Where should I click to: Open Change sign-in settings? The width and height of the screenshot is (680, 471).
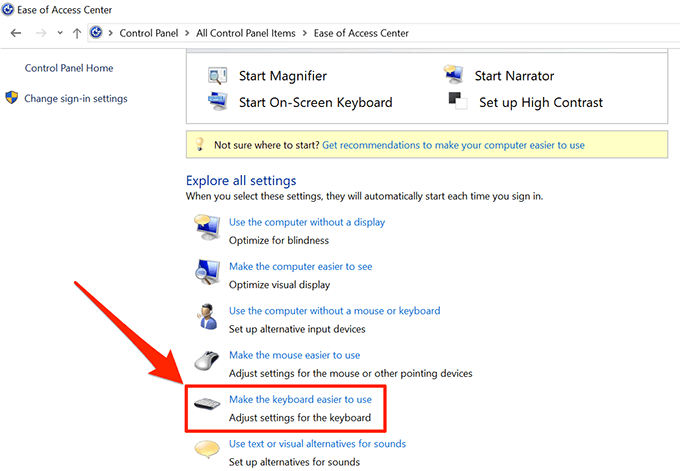tap(75, 99)
